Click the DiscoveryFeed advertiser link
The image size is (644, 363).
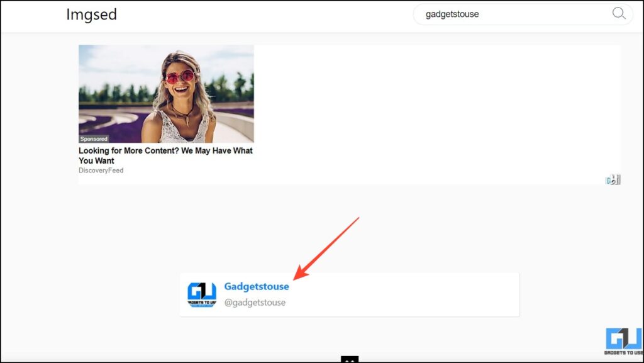click(x=101, y=170)
